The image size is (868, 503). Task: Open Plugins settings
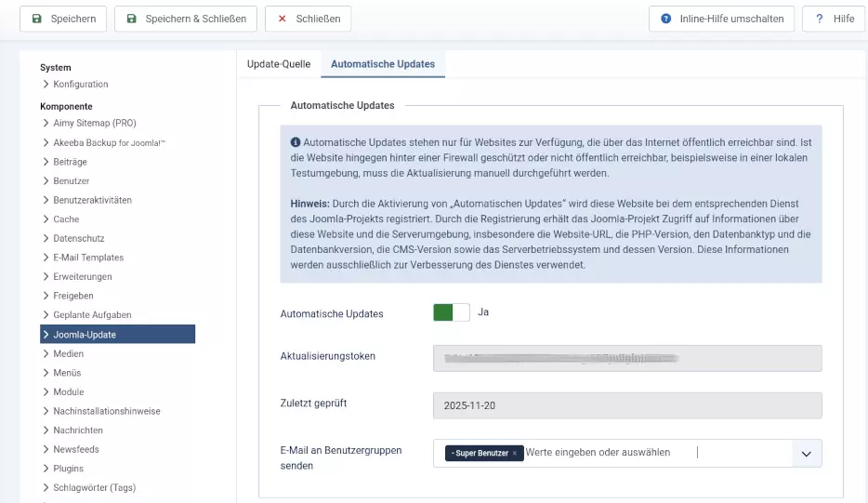pos(68,468)
